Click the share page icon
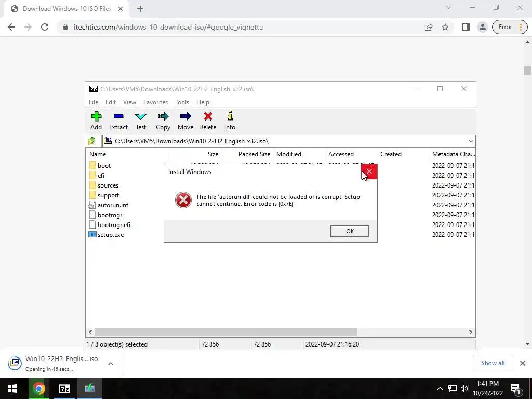Image resolution: width=532 pixels, height=399 pixels. 429,27
